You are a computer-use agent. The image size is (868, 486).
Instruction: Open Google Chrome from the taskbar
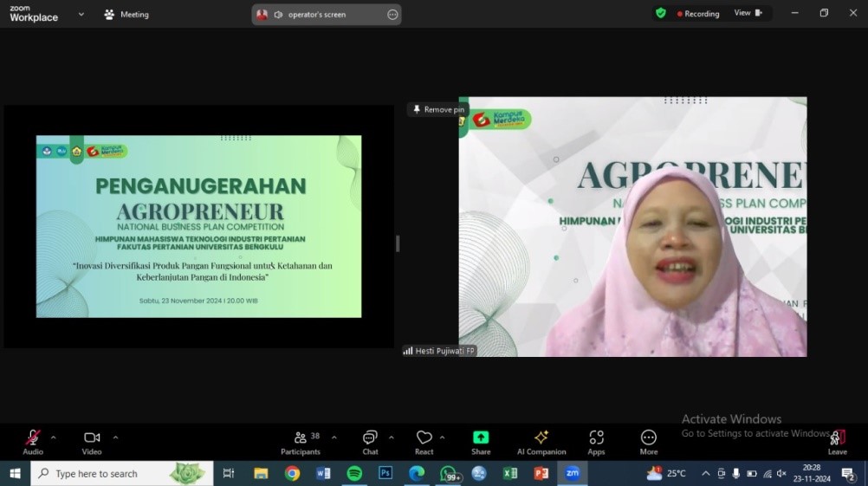(292, 473)
